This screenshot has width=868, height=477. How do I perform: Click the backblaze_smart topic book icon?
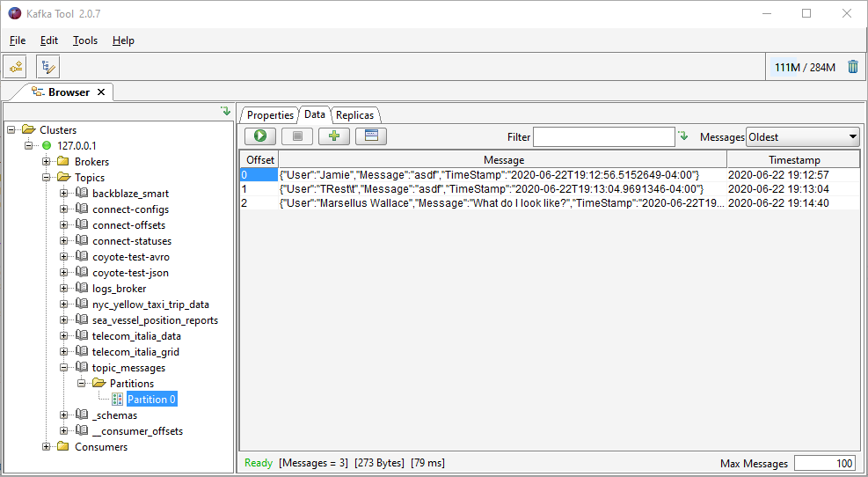pyautogui.click(x=82, y=193)
